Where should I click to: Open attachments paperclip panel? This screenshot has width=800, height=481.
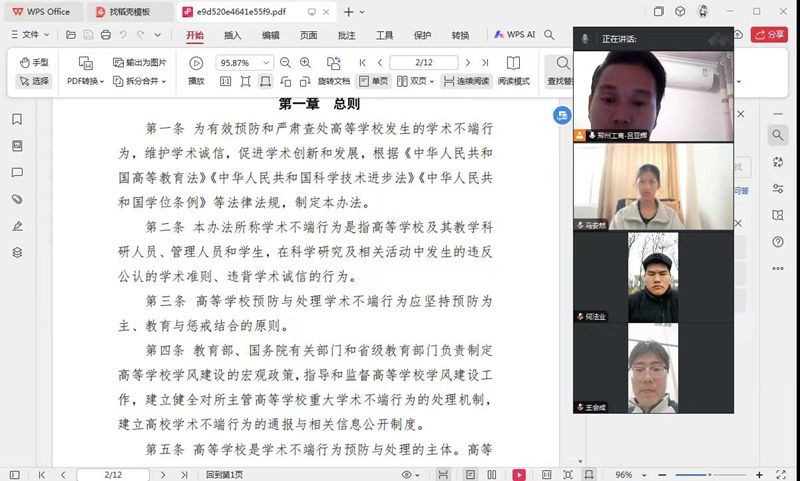point(17,199)
